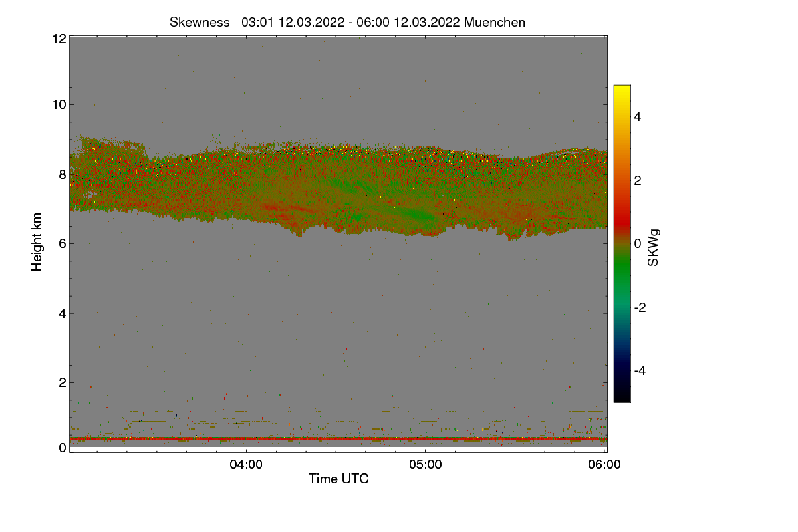The image size is (798, 532).
Task: Click the 04:00 time tick label
Action: pos(246,465)
